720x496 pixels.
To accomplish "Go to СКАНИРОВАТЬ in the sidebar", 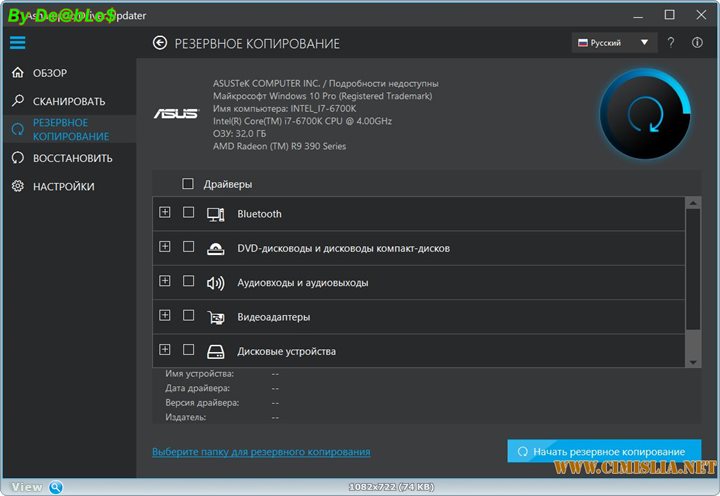I will coord(68,101).
